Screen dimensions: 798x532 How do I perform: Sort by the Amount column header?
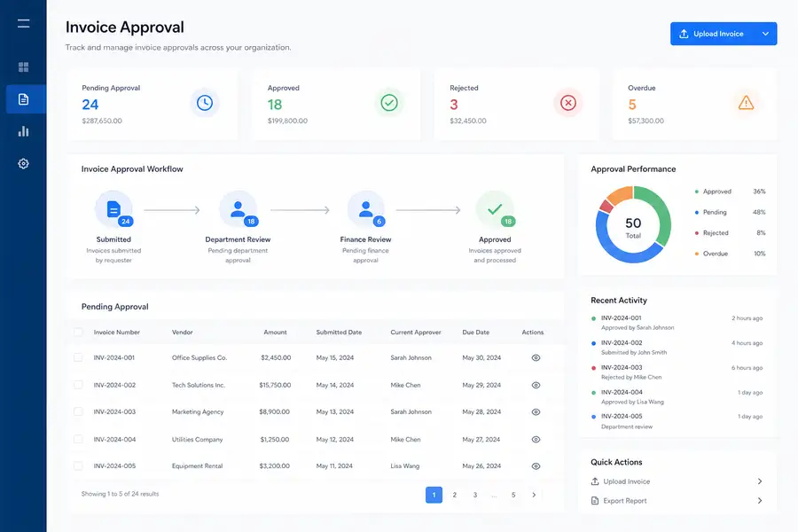click(x=276, y=332)
